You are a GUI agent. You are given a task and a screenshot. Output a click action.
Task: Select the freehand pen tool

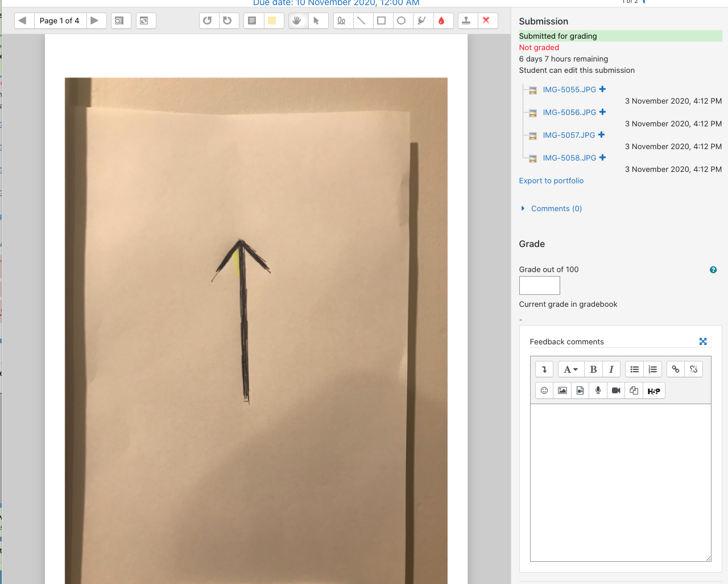(342, 20)
